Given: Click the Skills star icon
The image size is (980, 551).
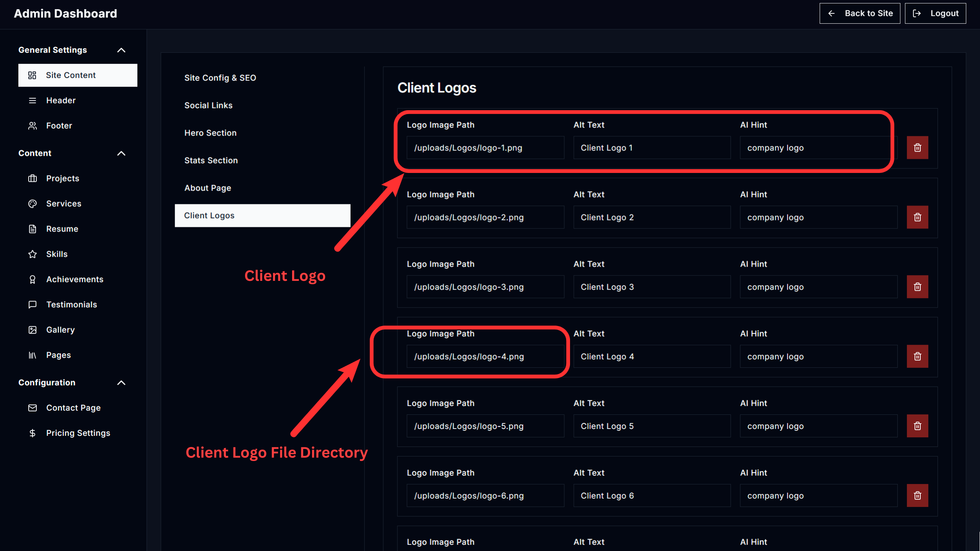Looking at the screenshot, I should click(33, 254).
